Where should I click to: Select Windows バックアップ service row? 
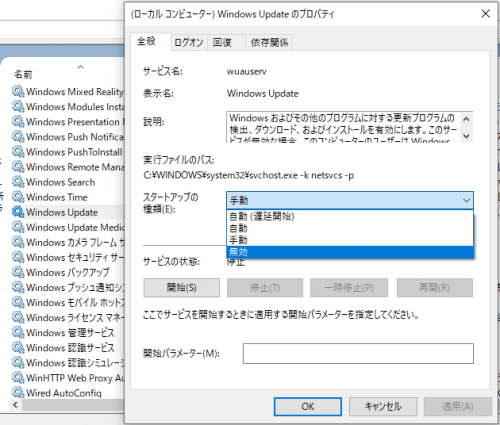point(68,272)
